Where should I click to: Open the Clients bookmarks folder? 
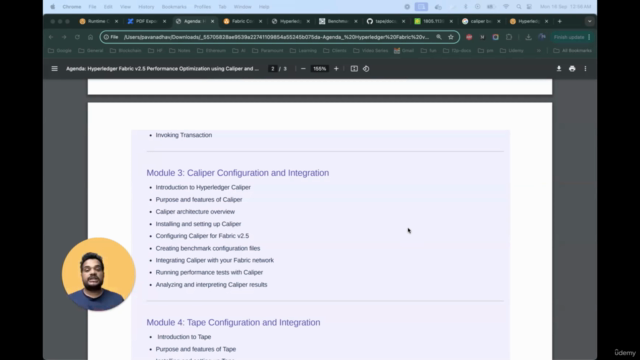335,51
